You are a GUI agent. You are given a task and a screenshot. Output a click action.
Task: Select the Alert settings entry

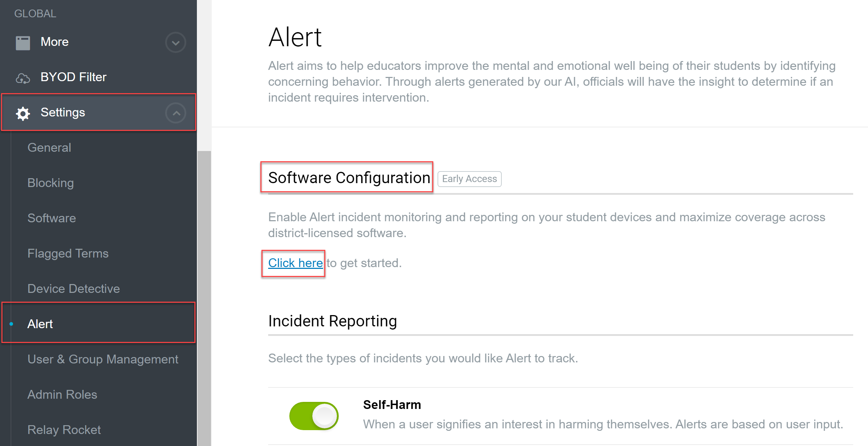(40, 324)
